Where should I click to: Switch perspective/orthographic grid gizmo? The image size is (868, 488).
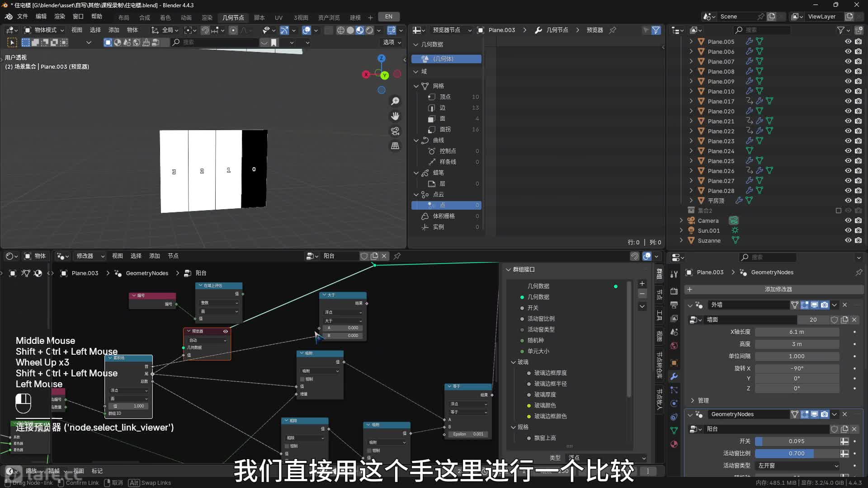pyautogui.click(x=395, y=146)
